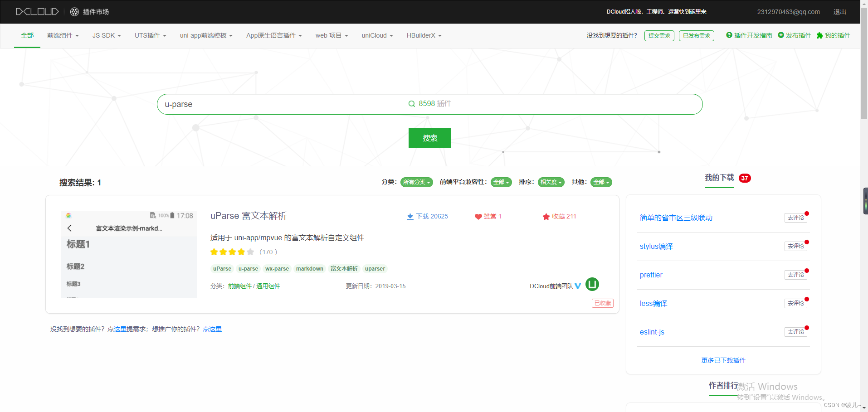This screenshot has width=868, height=412.
Task: Click the 下载 20625 download icon
Action: (410, 217)
